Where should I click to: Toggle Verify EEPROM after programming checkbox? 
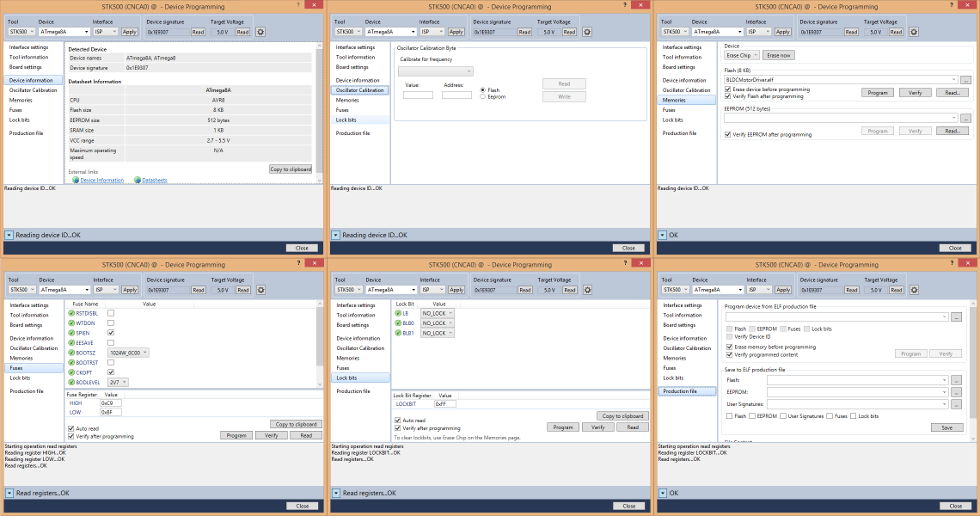click(x=727, y=134)
